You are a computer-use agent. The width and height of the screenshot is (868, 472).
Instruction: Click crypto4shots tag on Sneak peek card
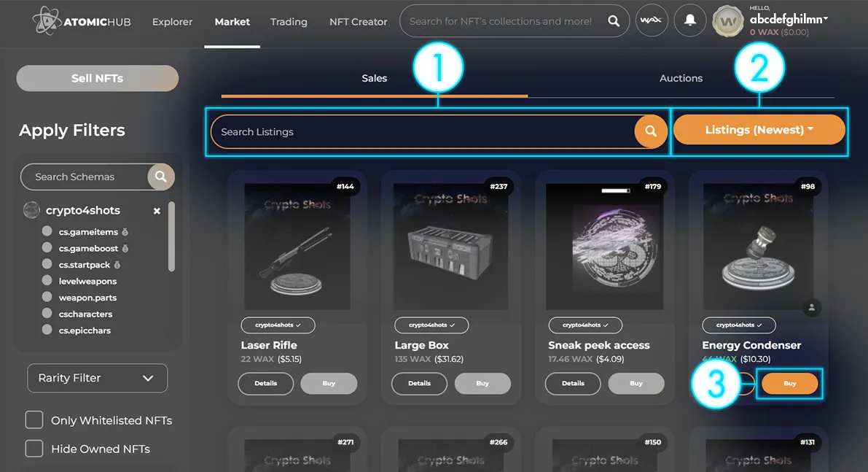click(x=585, y=325)
